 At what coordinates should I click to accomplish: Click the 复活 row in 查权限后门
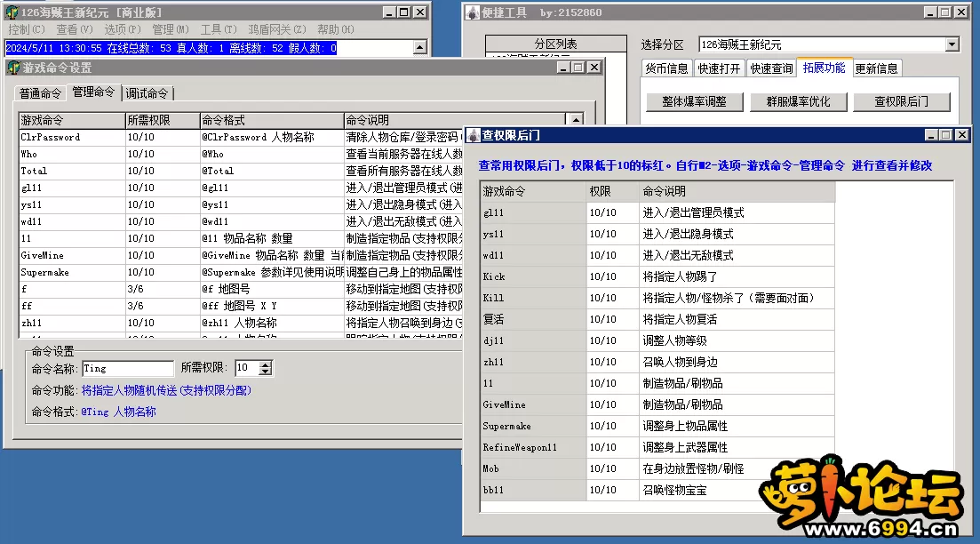(657, 319)
